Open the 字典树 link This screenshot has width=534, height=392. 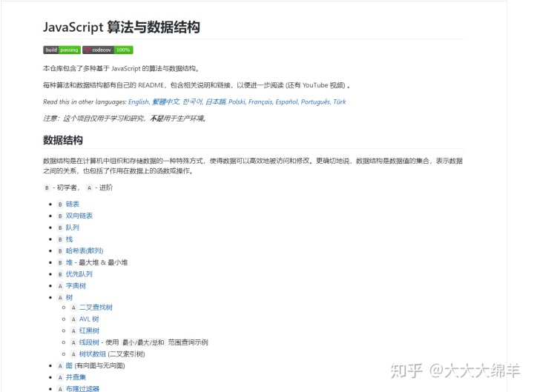pos(76,286)
